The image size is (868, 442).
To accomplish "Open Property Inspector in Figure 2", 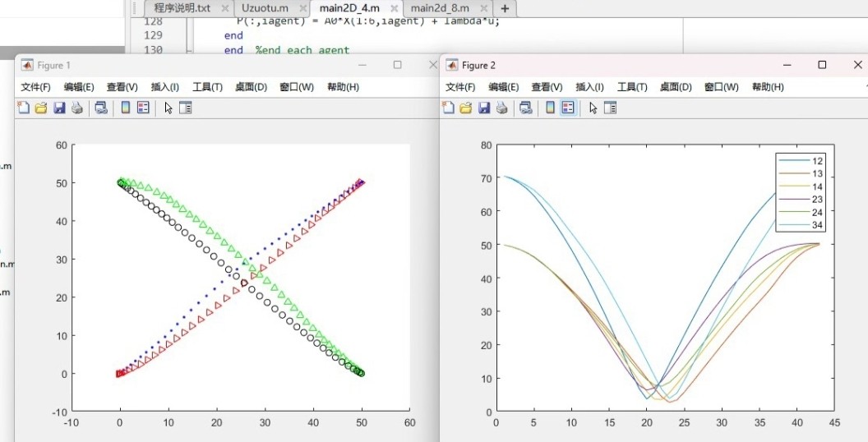I will [x=610, y=108].
